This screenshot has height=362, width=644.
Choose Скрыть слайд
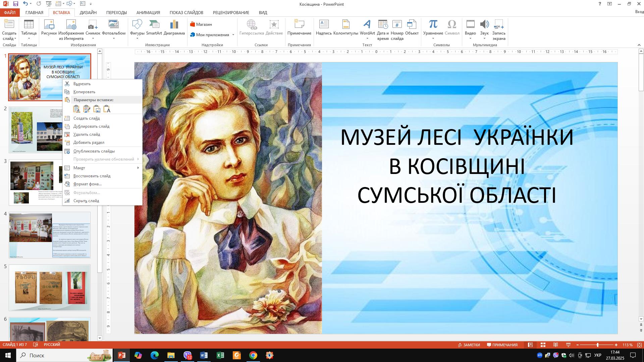[x=102, y=201]
